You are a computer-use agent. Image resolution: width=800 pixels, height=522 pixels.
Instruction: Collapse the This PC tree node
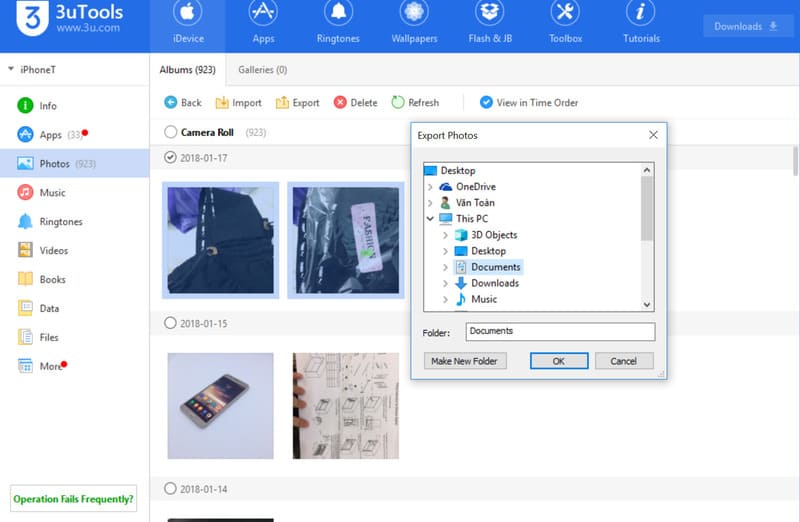[430, 219]
